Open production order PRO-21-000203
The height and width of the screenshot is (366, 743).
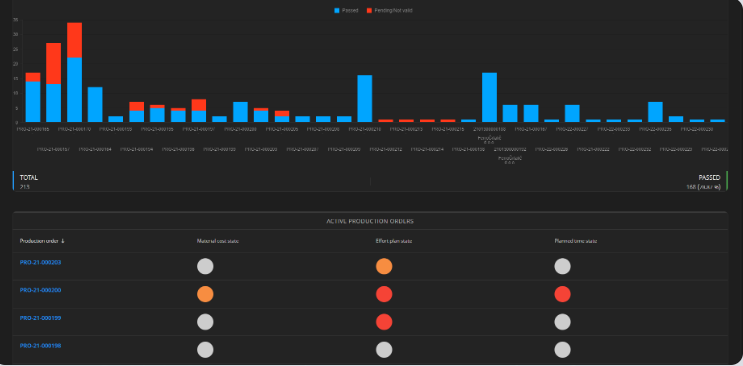tap(40, 262)
